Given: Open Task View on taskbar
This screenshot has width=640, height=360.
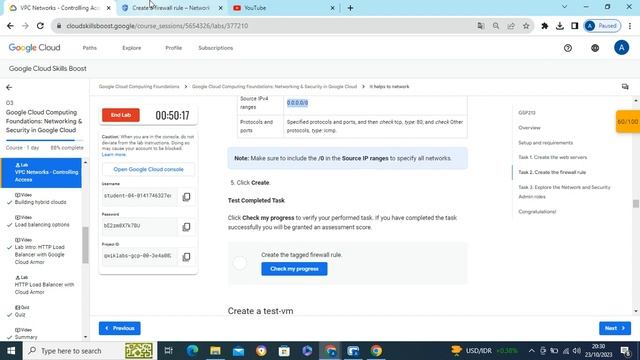Looking at the screenshot, I should point(168,351).
